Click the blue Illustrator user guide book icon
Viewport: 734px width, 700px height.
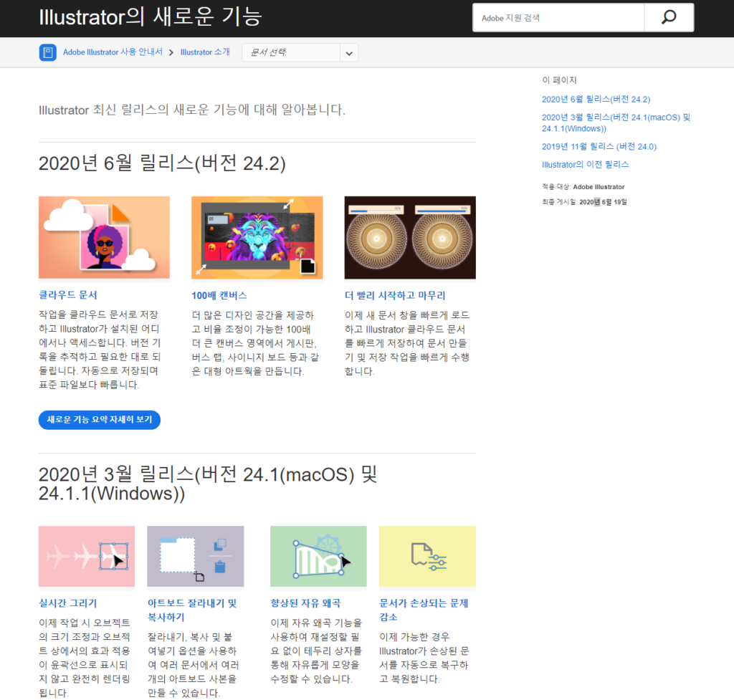tap(47, 52)
